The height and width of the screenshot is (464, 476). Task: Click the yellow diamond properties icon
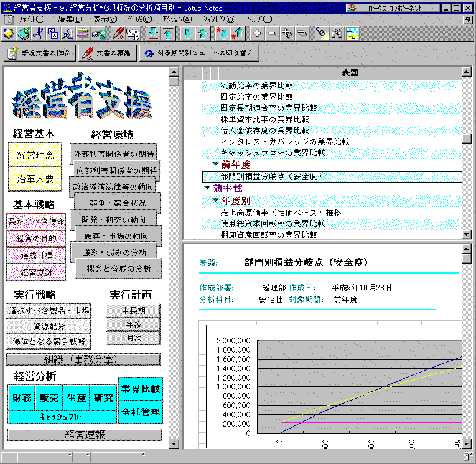(8, 33)
